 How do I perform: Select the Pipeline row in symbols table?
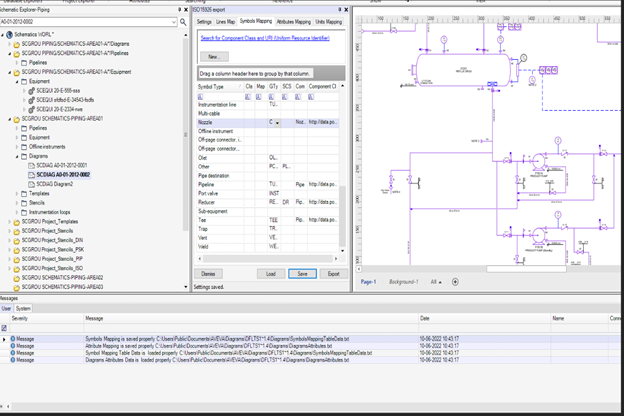point(268,185)
